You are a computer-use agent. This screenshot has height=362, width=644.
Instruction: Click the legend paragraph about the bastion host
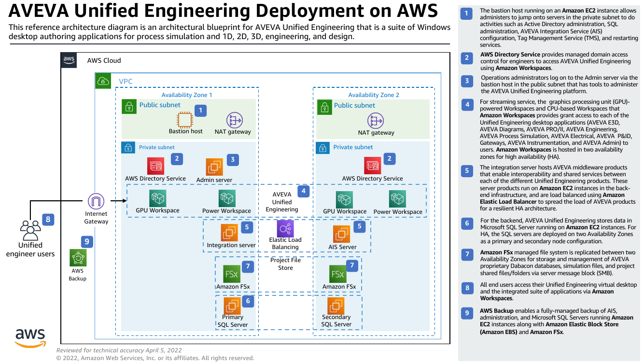coord(559,28)
